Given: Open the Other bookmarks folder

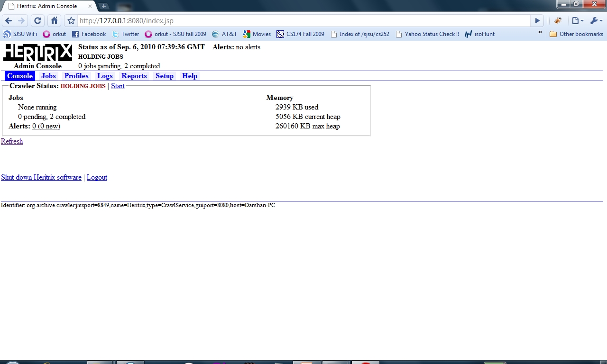Looking at the screenshot, I should pos(576,34).
